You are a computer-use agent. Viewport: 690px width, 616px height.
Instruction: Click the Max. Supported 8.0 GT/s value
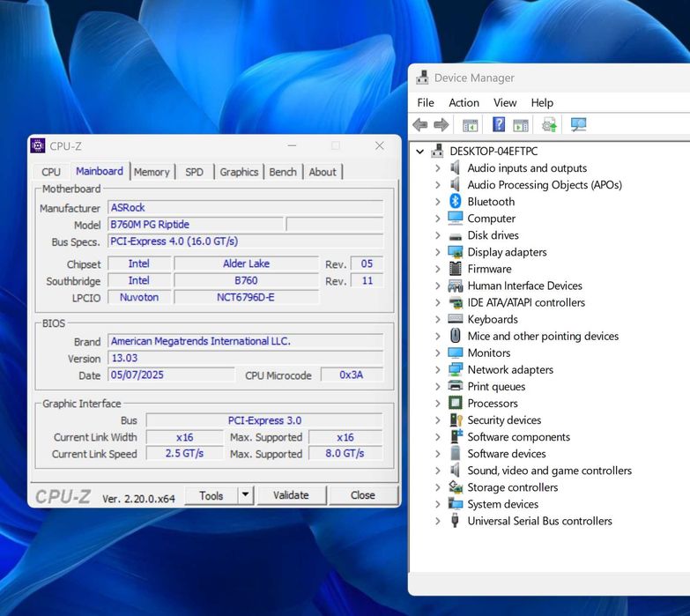[345, 453]
